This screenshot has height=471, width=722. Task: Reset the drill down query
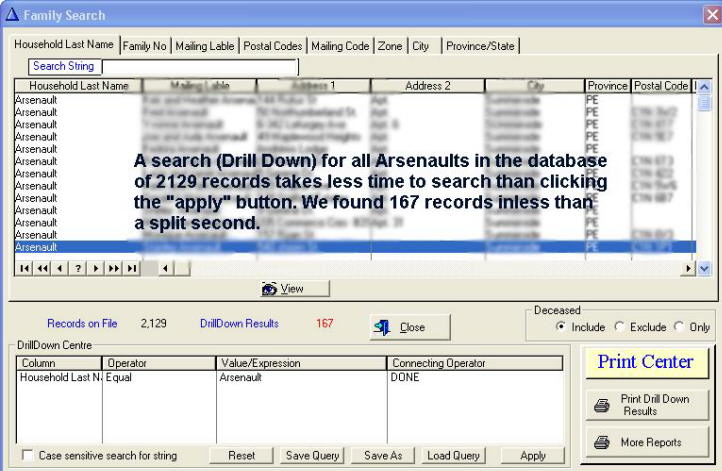click(241, 455)
